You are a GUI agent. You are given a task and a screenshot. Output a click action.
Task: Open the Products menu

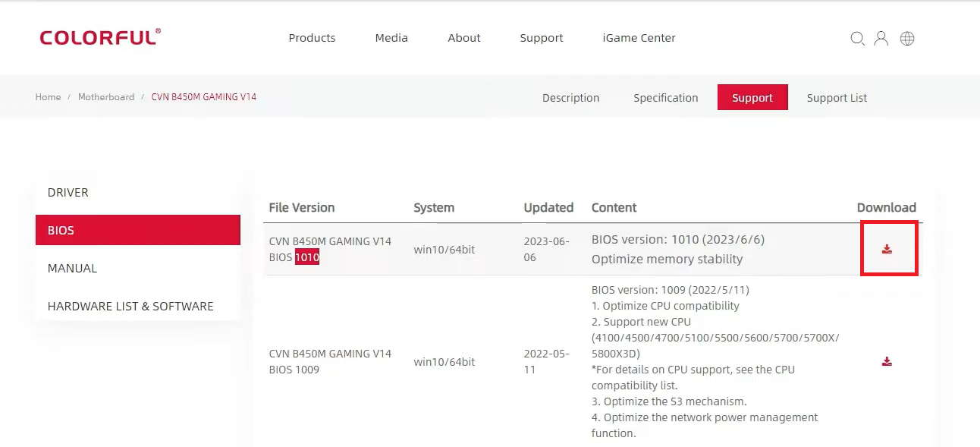tap(312, 38)
